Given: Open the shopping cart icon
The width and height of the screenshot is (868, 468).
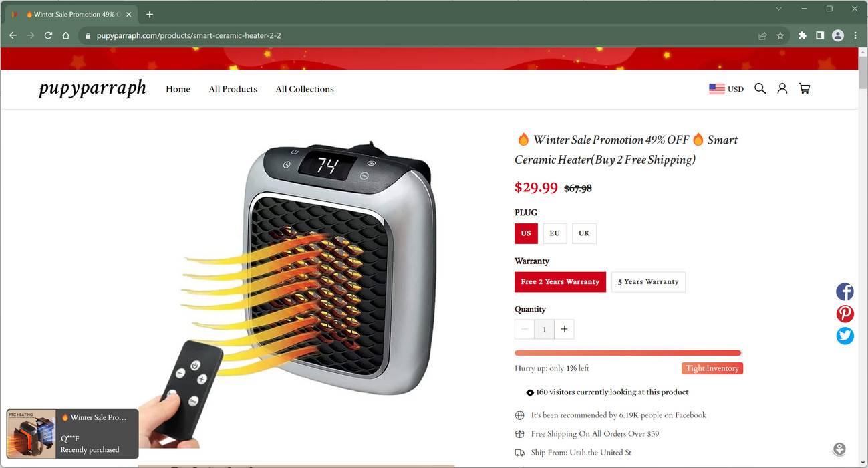Looking at the screenshot, I should 805,88.
